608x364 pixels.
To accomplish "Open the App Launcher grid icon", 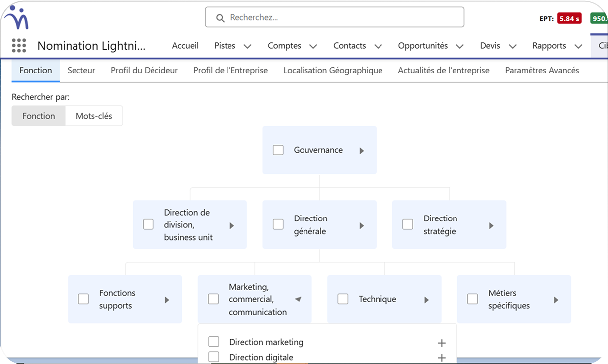I will click(x=19, y=46).
